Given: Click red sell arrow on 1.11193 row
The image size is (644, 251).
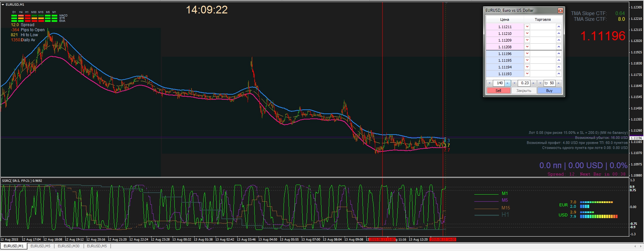Looking at the screenshot, I should [x=527, y=74].
